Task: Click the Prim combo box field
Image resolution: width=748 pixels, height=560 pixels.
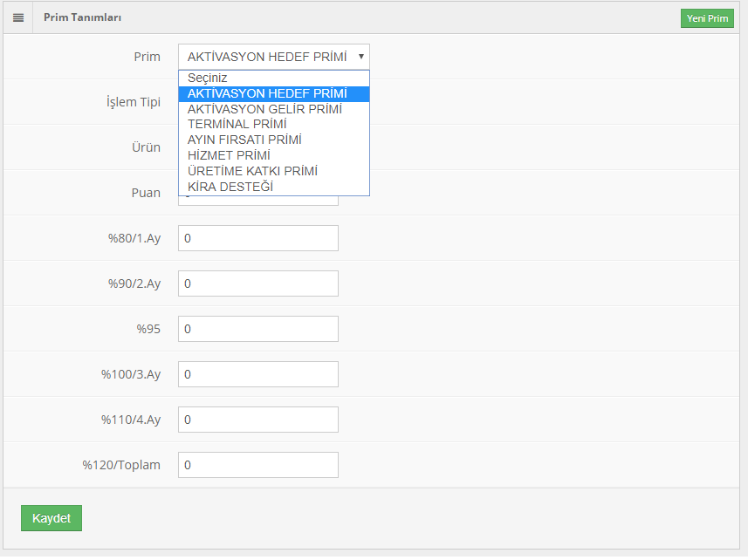Action: coord(274,57)
